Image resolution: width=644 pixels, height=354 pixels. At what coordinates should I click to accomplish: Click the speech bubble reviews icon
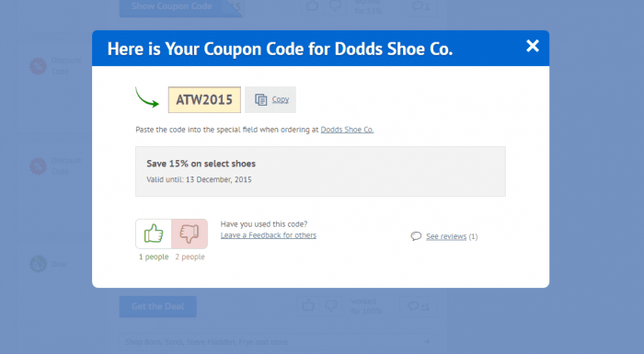(416, 236)
